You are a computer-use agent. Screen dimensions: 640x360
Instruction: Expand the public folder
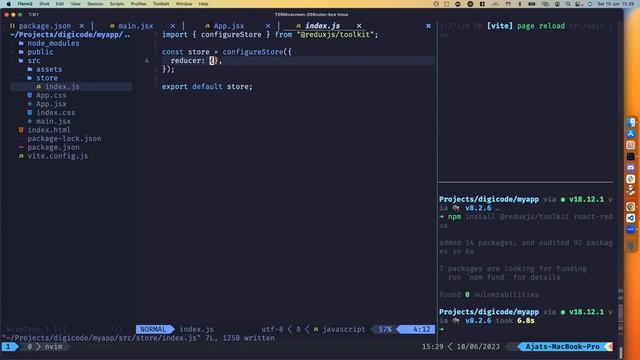[40, 52]
